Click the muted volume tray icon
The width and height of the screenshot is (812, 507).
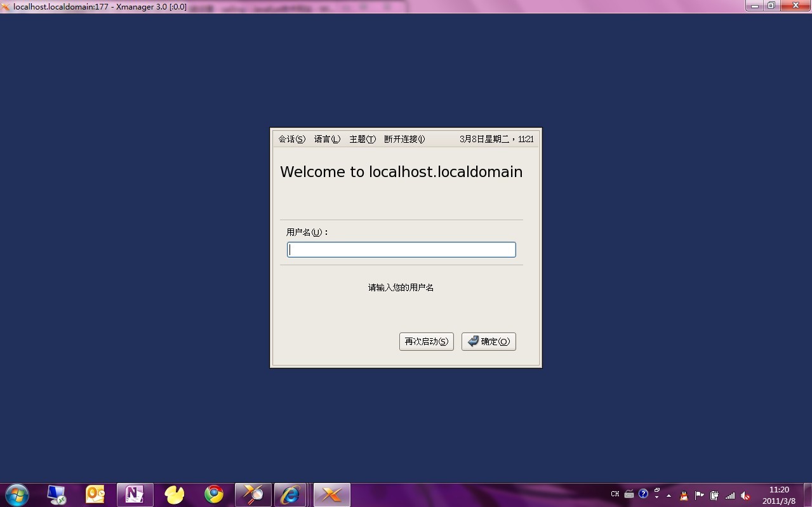[x=745, y=496]
